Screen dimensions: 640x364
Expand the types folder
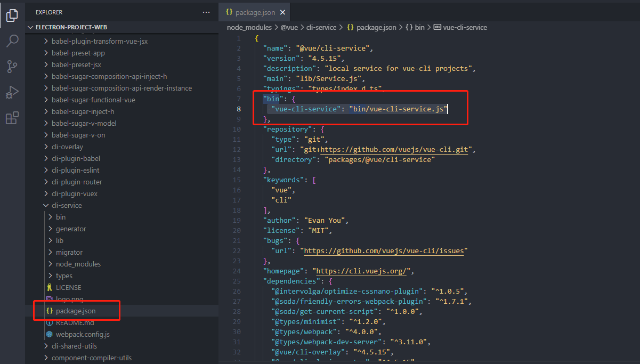click(64, 276)
